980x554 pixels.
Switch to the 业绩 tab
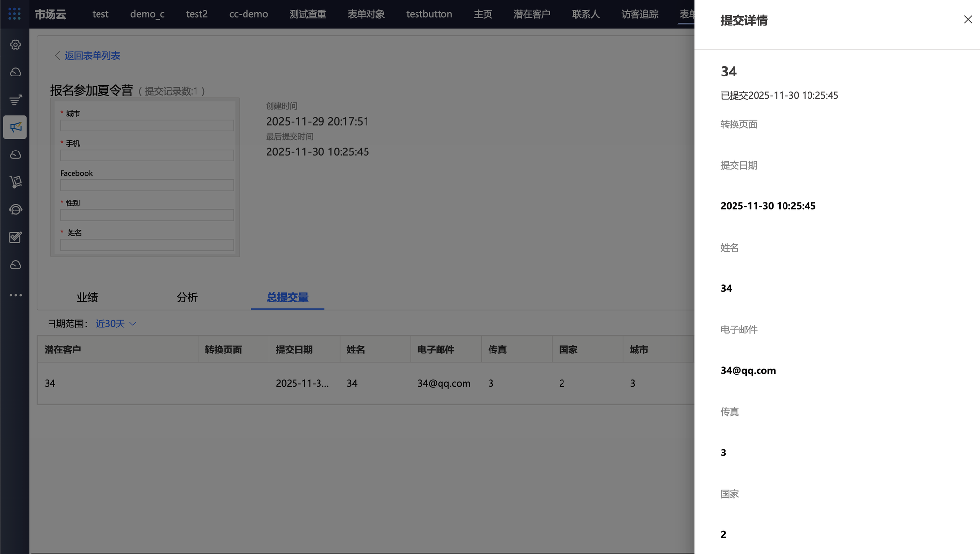87,297
